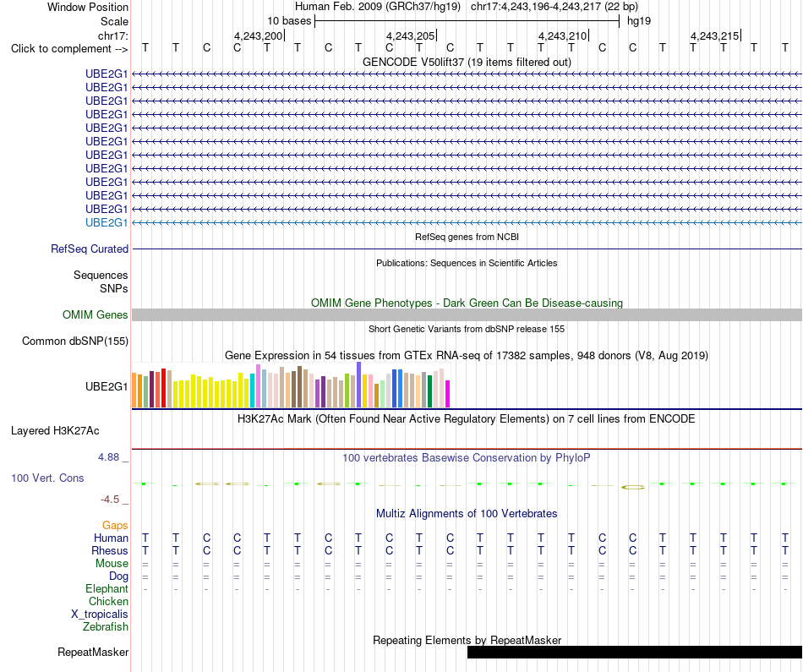This screenshot has width=803, height=672.
Task: Click the gray OMIM Genes item bar
Action: [x=467, y=315]
